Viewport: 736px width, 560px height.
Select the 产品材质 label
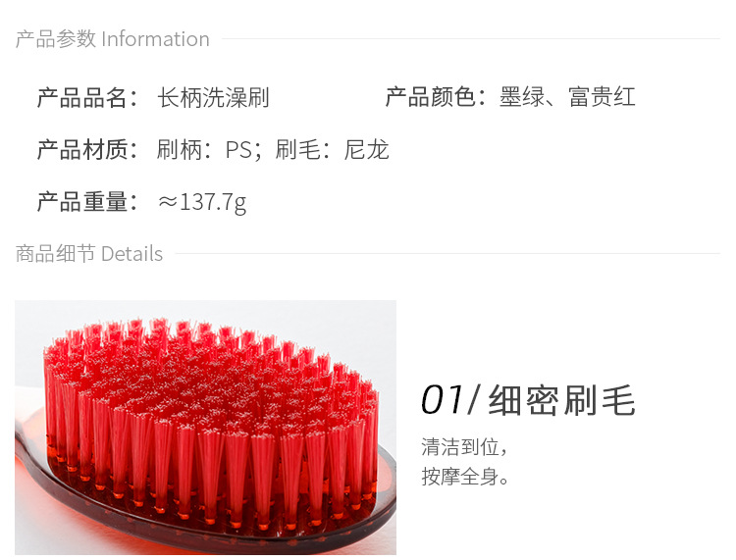click(87, 150)
